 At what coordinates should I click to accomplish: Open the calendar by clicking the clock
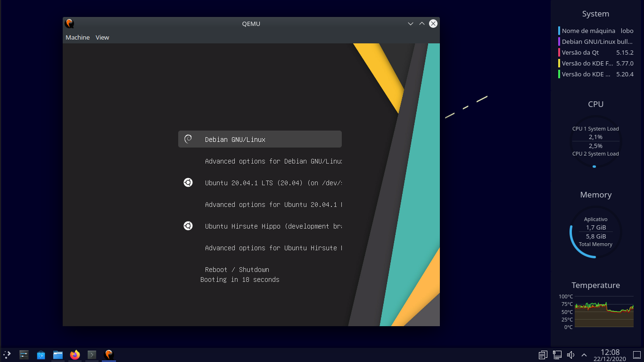point(610,354)
